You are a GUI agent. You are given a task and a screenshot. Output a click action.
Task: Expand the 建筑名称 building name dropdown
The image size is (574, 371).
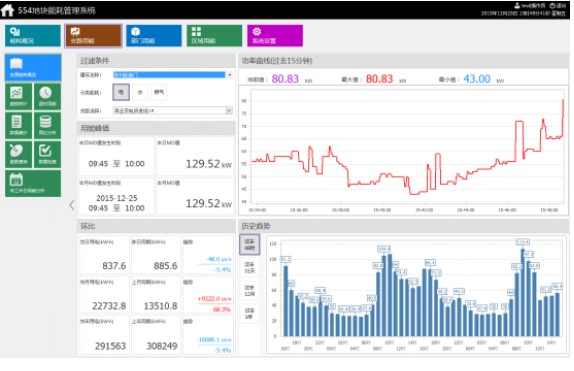tap(230, 75)
